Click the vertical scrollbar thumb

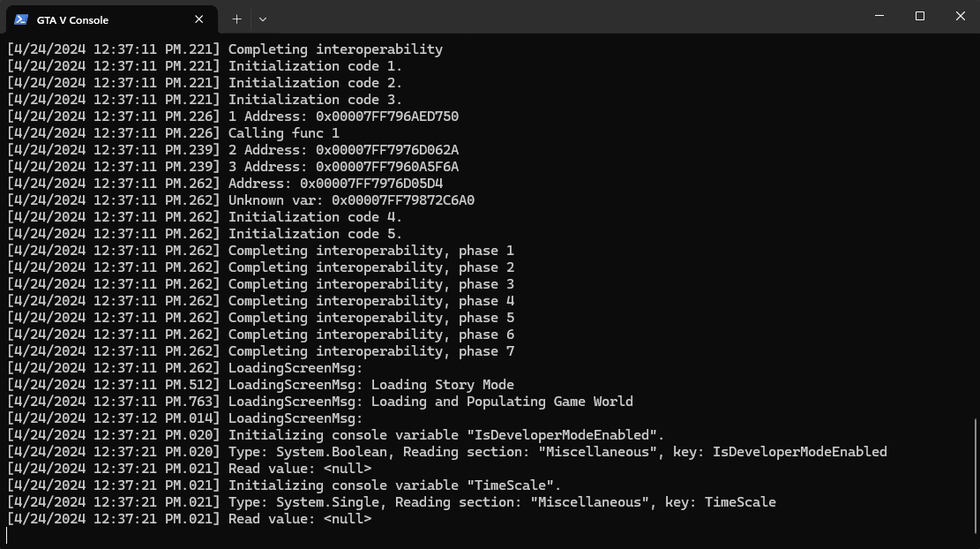(975, 475)
